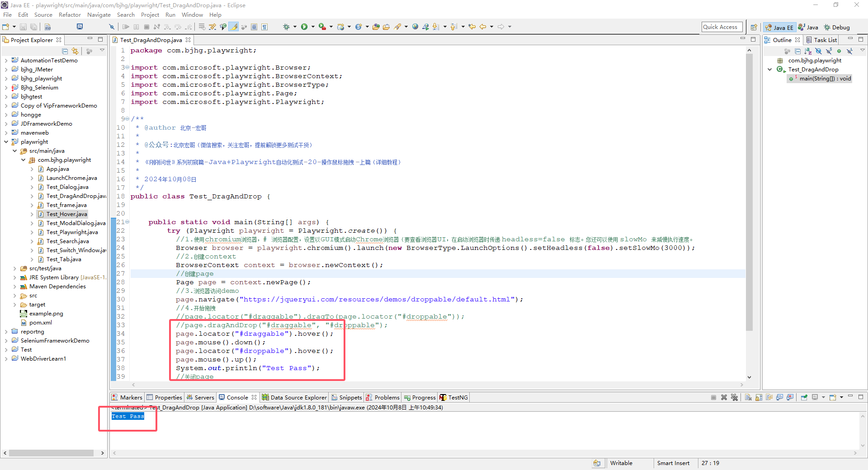Toggle Mark Occurrences highlighter in toolbar
868x470 pixels.
234,27
